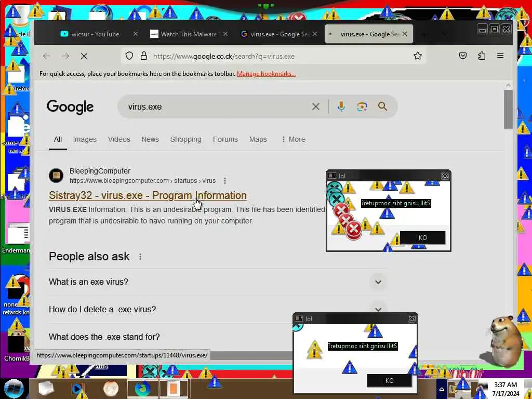Screen dimensions: 532x399
Task: Clear the search query with the X
Action: click(315, 107)
